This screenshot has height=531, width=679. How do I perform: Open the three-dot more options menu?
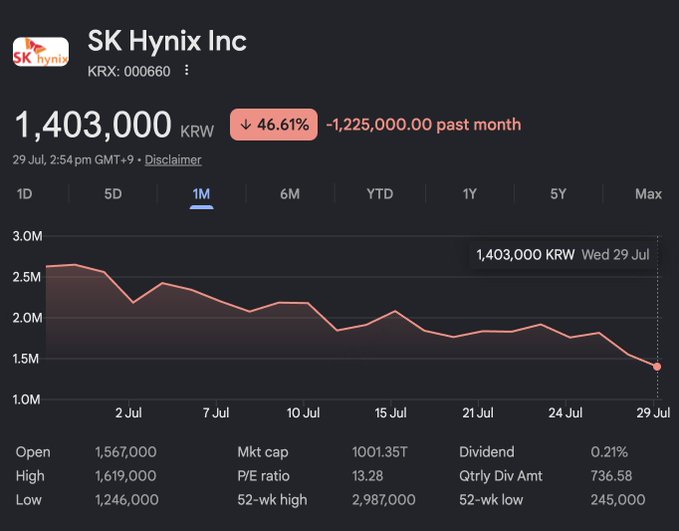tap(187, 71)
